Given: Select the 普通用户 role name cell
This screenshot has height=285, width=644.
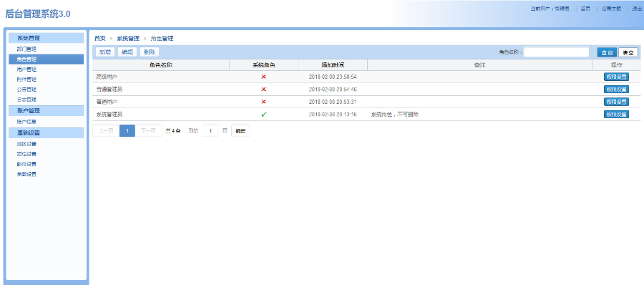Looking at the screenshot, I should (x=161, y=102).
